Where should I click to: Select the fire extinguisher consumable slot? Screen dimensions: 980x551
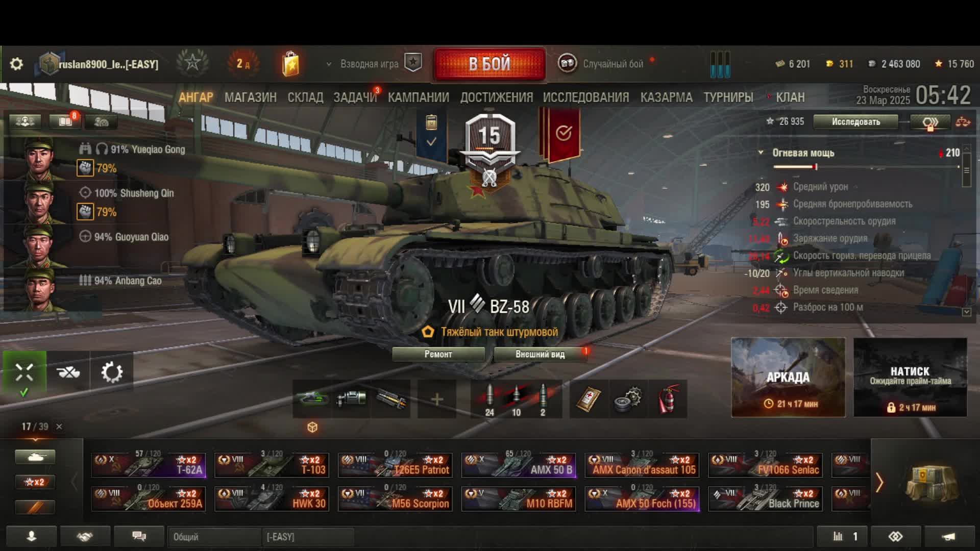(669, 399)
